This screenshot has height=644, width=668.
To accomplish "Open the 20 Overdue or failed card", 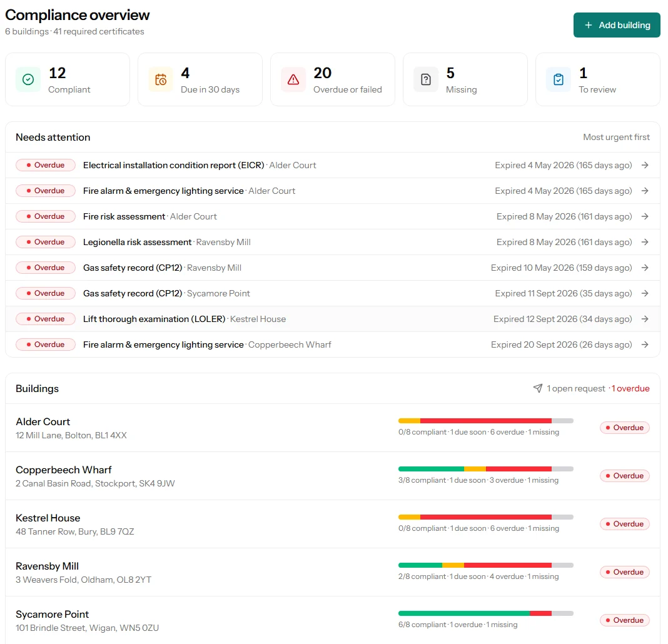I will pos(332,79).
